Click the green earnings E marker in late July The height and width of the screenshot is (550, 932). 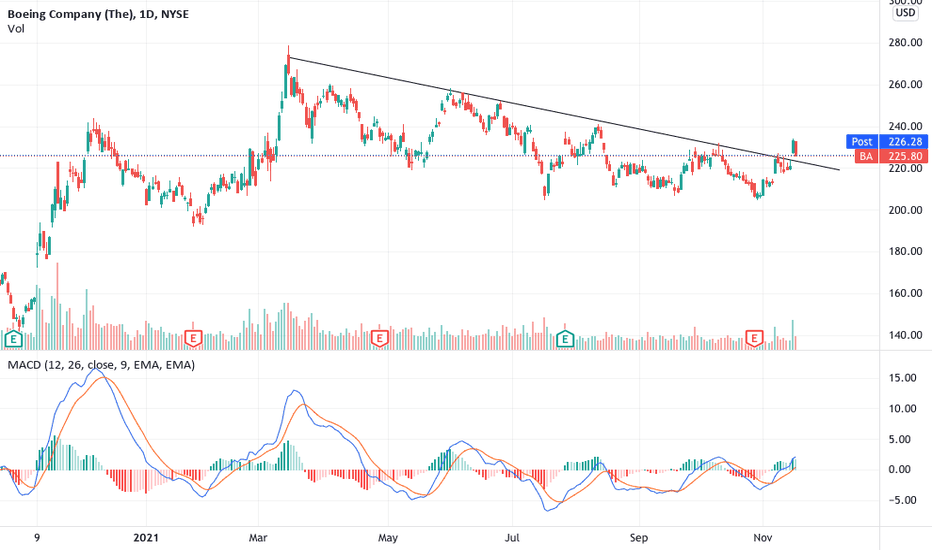point(564,339)
